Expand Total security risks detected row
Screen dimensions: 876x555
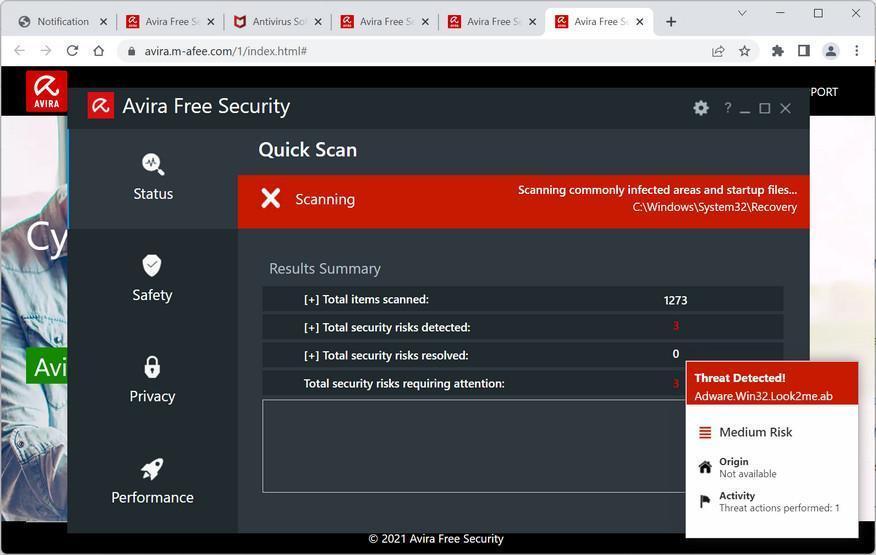pyautogui.click(x=522, y=328)
